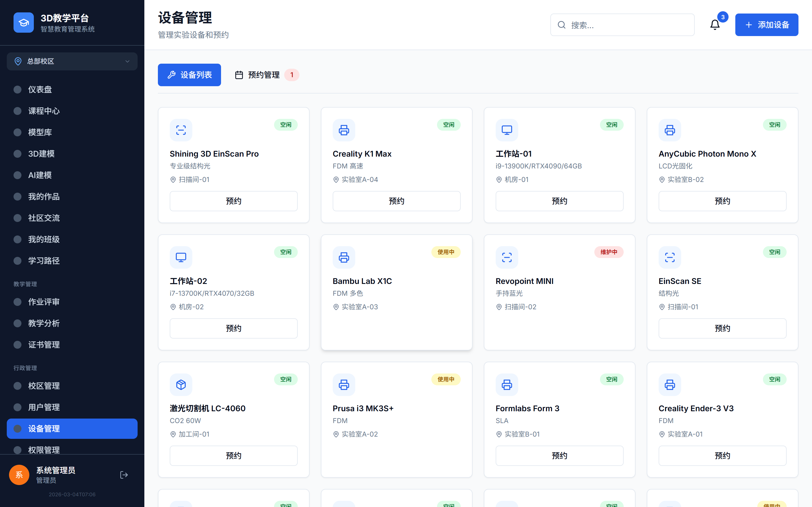Image resolution: width=812 pixels, height=507 pixels.
Task: Click the 激光切割机 LC-4060 cube icon
Action: click(181, 384)
